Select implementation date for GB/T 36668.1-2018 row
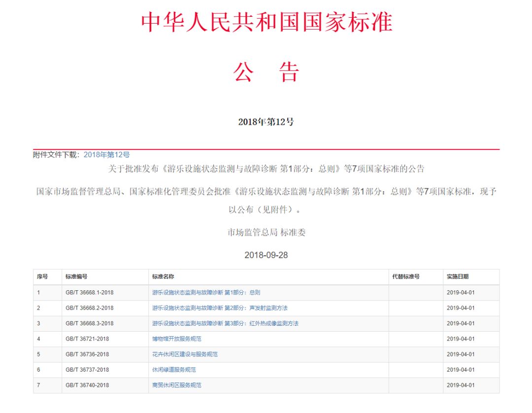The height and width of the screenshot is (413, 532). [x=461, y=293]
